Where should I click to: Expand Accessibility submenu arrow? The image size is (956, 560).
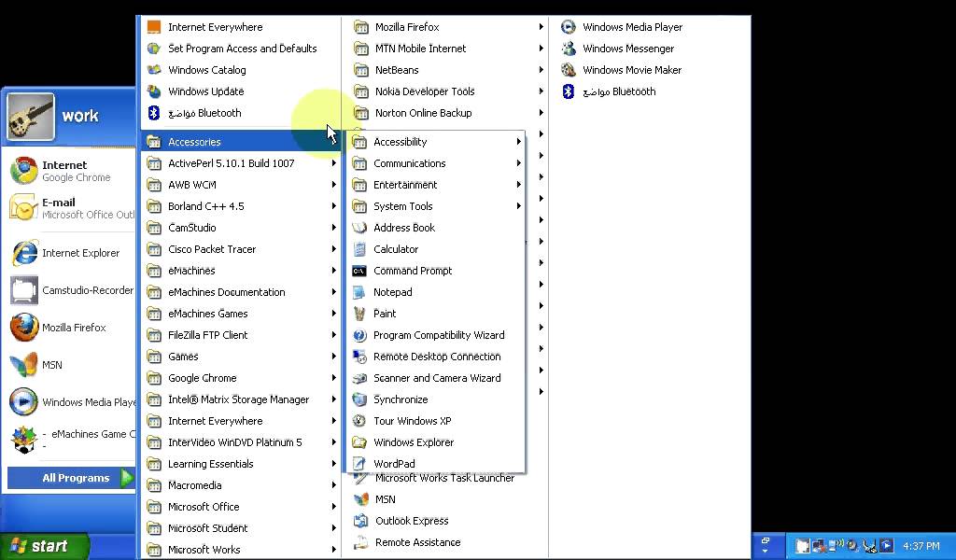519,142
